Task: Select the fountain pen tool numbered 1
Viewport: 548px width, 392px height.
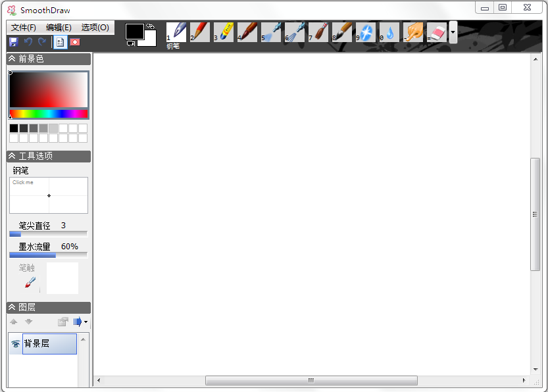Action: click(176, 32)
